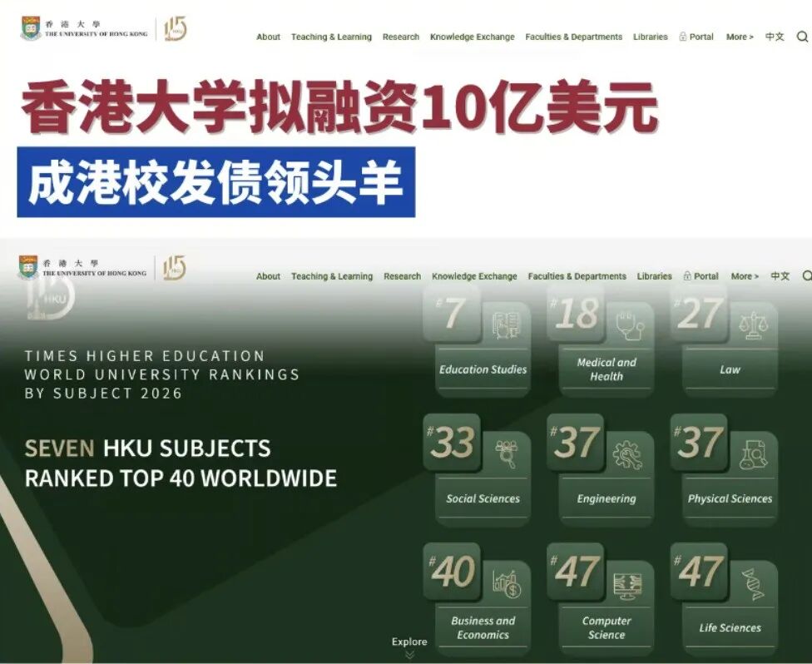Open search magnifier in the lower page header

(x=807, y=275)
